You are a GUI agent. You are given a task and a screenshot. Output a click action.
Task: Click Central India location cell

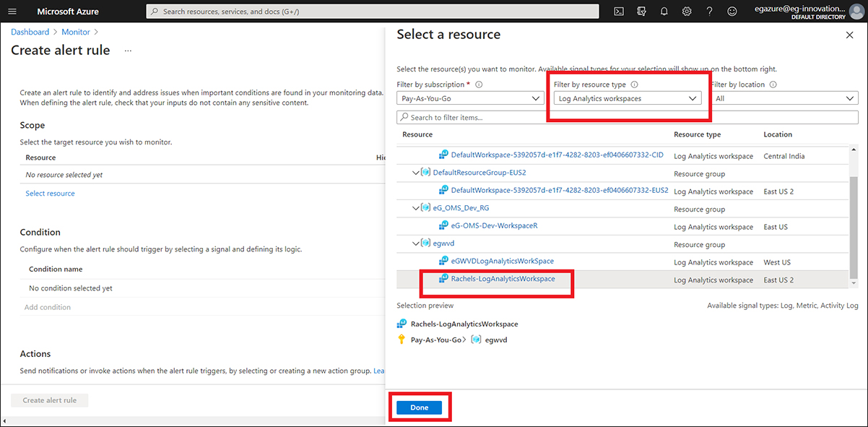(x=784, y=155)
